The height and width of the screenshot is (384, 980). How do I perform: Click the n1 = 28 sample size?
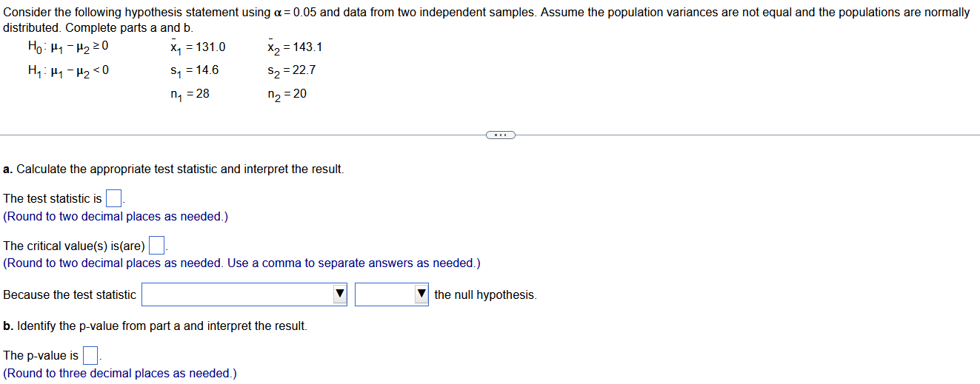pos(190,94)
